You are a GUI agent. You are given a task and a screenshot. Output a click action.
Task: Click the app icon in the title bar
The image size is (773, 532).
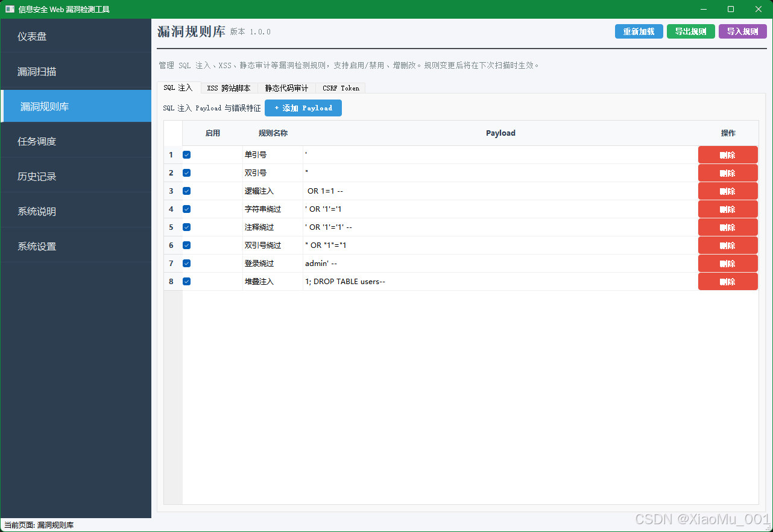point(10,9)
